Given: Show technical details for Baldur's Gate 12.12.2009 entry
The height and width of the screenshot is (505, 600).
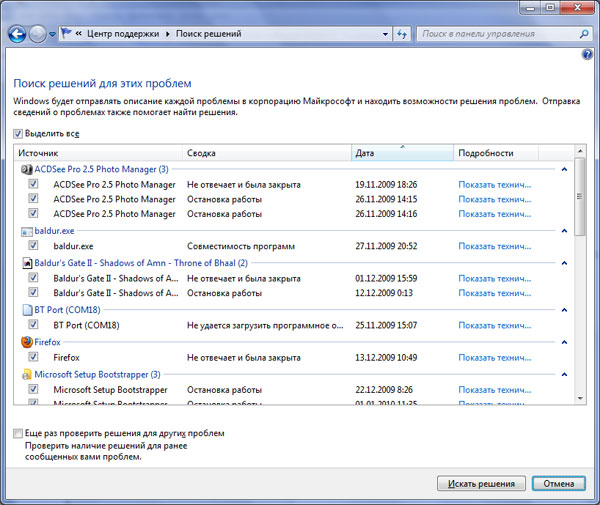Looking at the screenshot, I should pyautogui.click(x=494, y=293).
